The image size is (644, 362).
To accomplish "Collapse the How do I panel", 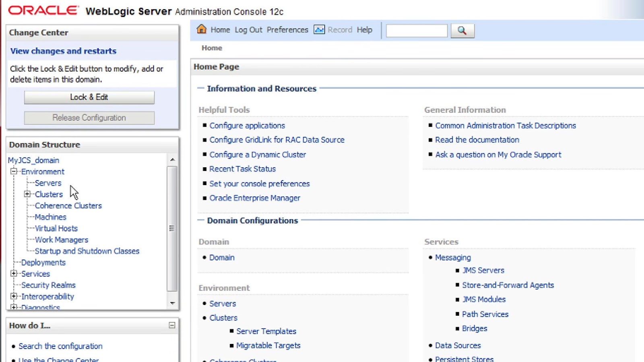I will (173, 325).
